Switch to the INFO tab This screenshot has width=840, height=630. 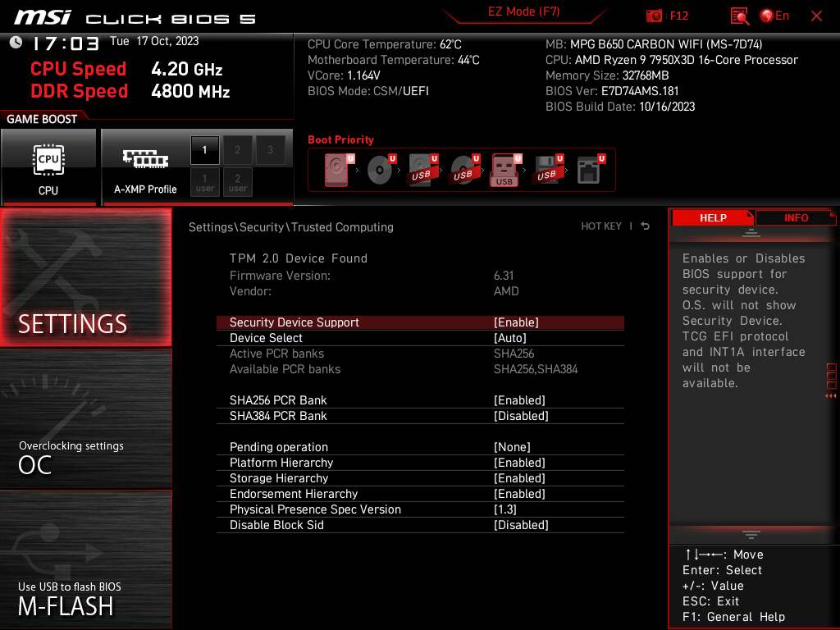(796, 217)
